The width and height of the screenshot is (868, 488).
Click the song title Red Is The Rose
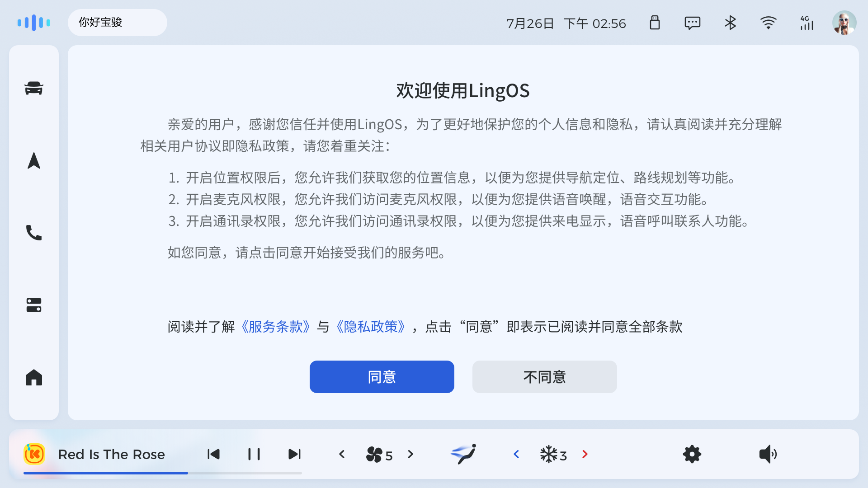click(x=112, y=455)
